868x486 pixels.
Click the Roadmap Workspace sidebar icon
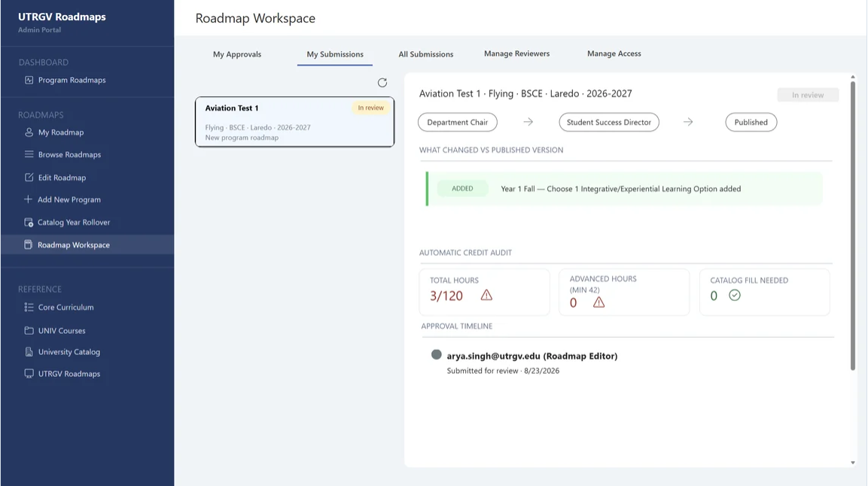(x=29, y=245)
